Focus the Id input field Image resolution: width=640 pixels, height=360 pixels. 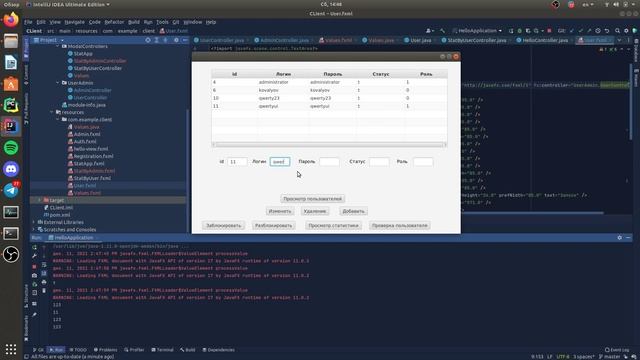pos(237,162)
